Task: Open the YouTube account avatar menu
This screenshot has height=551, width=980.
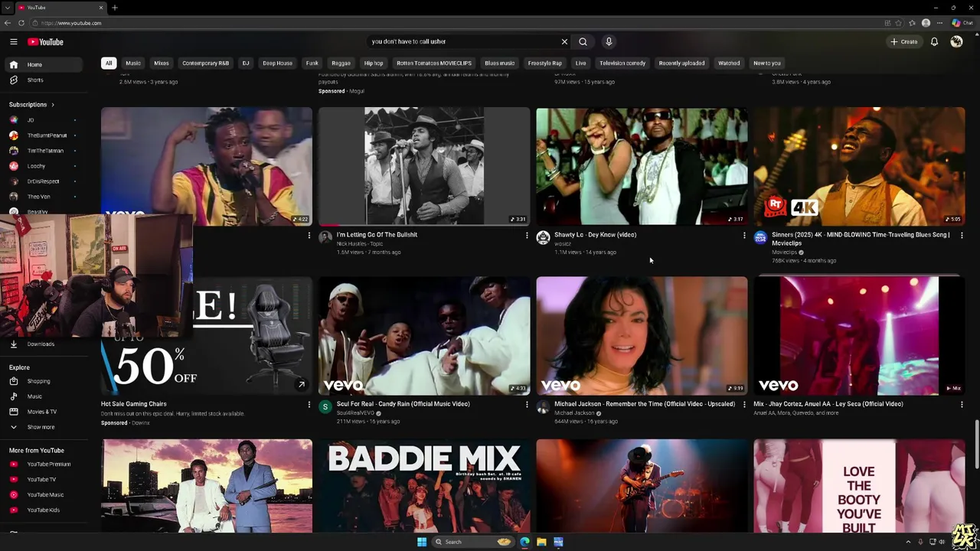Action: point(956,42)
